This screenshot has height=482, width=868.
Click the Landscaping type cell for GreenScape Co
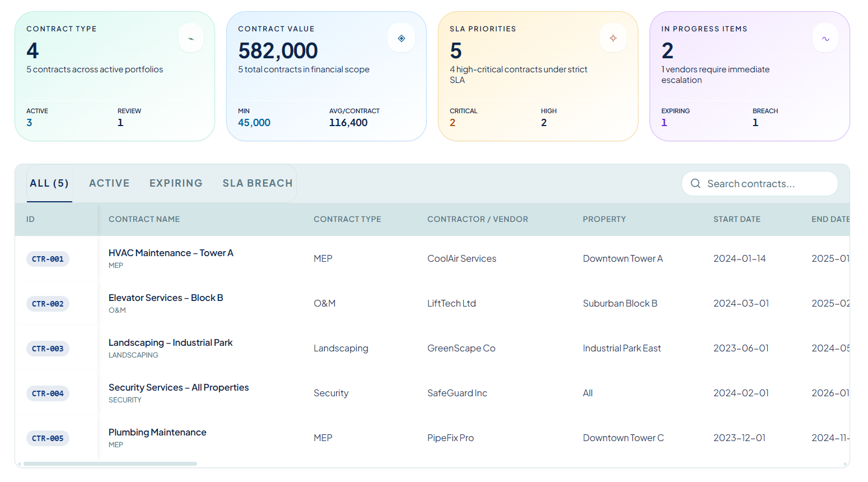pos(341,348)
